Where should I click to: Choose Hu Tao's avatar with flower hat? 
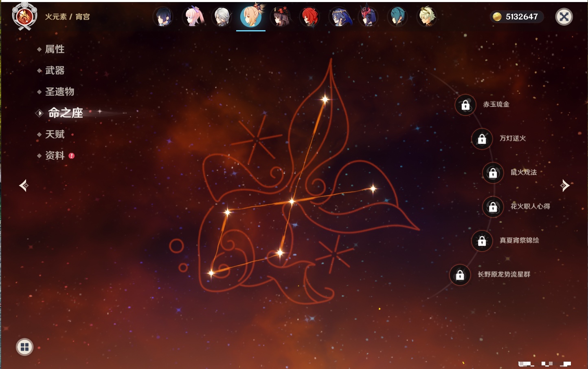281,17
